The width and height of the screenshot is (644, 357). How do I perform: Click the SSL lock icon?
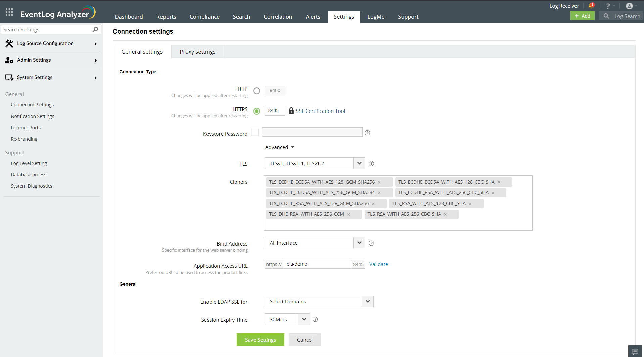[x=291, y=110]
